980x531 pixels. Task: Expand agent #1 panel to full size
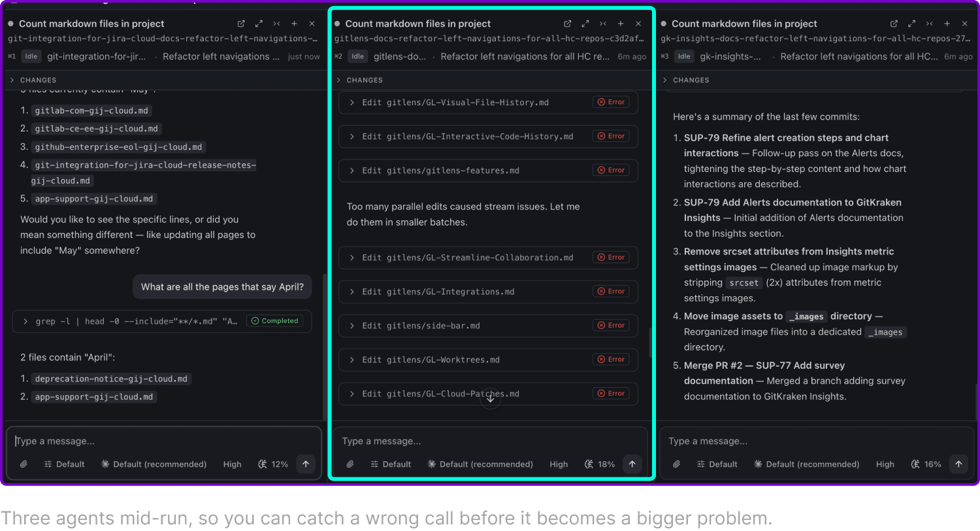(x=259, y=24)
